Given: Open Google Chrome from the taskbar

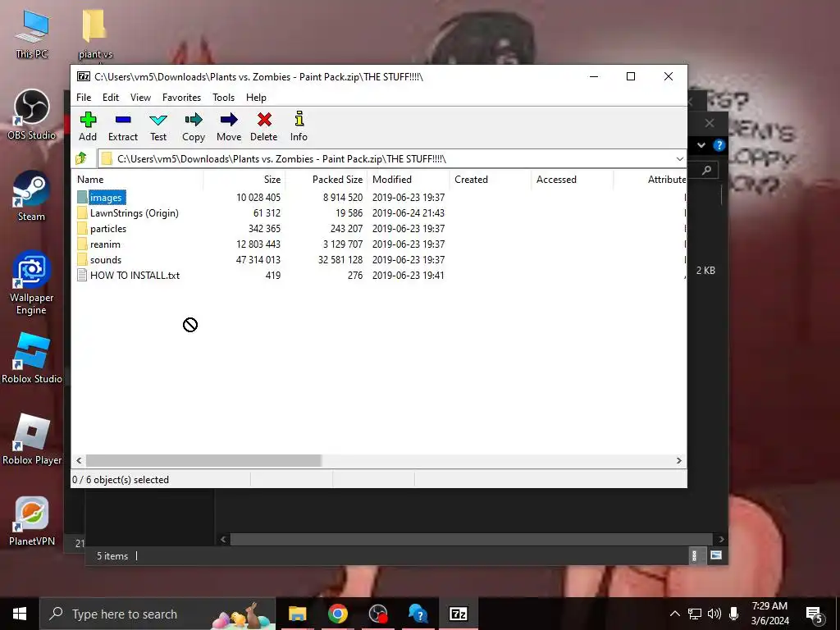Looking at the screenshot, I should 337,614.
